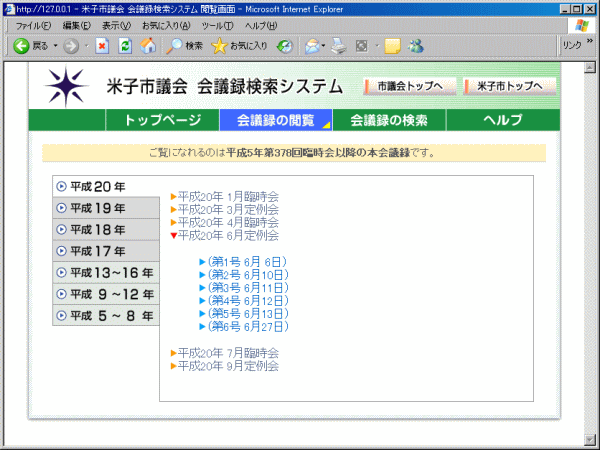Click the scrollbar down arrow
600x450 pixels.
590,439
